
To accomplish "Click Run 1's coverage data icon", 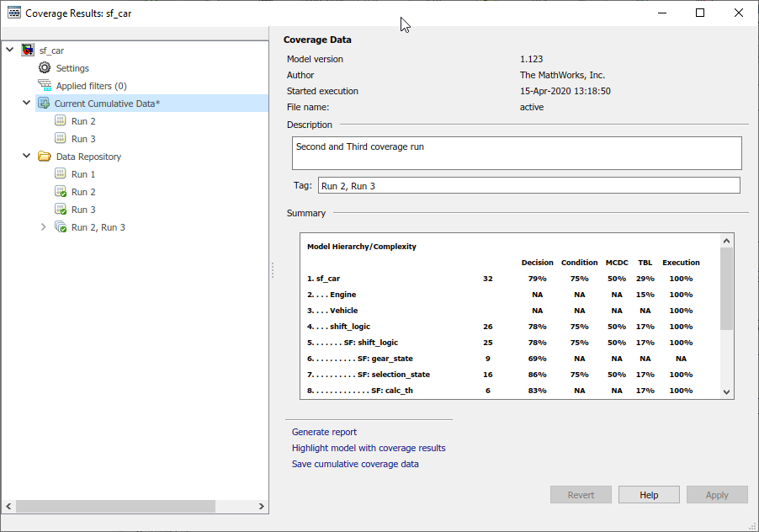I will point(60,173).
